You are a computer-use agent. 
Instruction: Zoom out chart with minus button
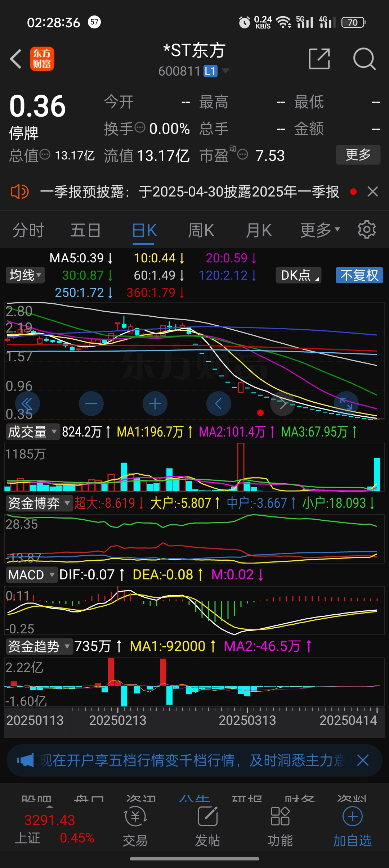[91, 404]
